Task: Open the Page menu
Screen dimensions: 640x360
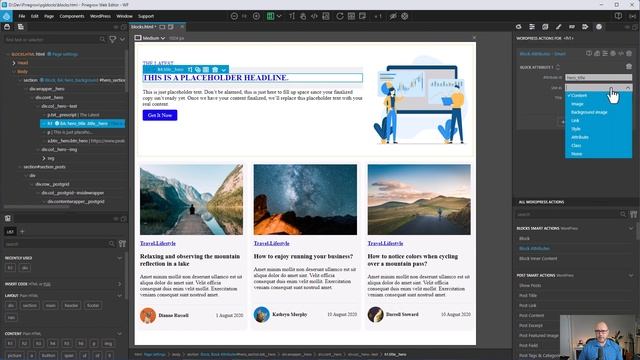Action: click(49, 16)
